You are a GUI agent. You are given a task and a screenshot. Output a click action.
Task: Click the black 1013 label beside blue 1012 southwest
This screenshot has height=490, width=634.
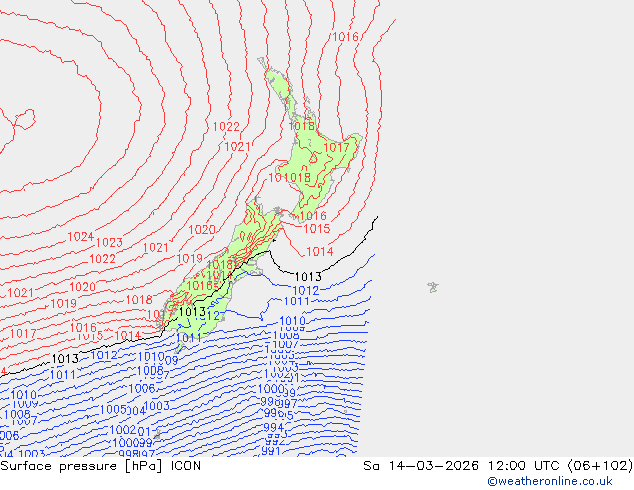[x=65, y=359]
